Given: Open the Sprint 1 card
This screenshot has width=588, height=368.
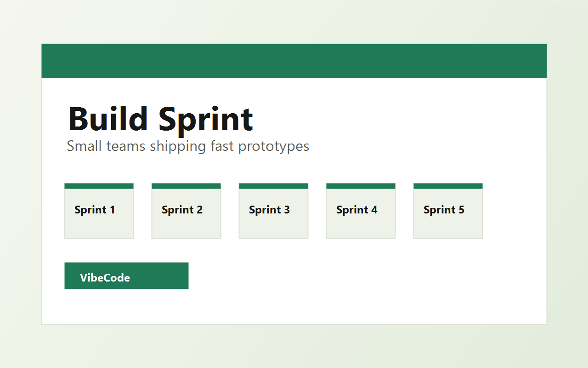Looking at the screenshot, I should [99, 211].
